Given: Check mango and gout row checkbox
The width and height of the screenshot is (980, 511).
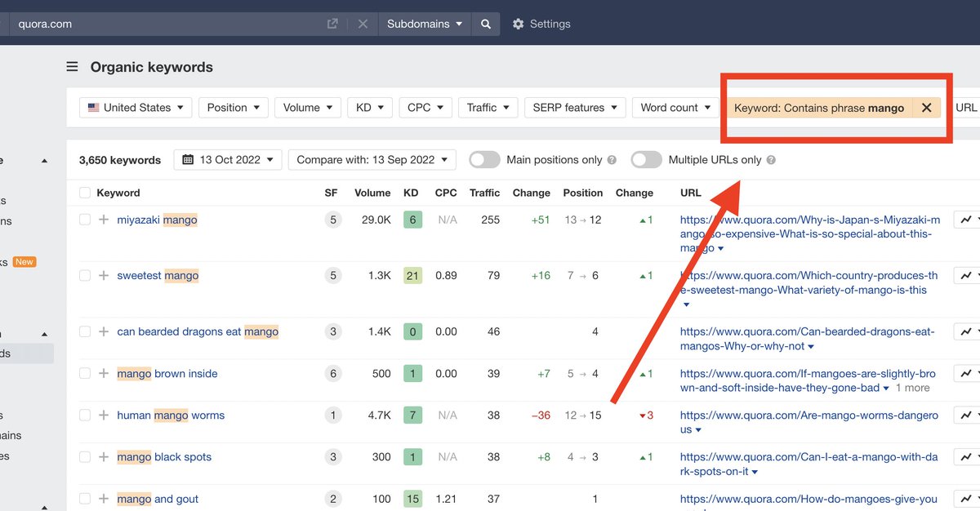Looking at the screenshot, I should pyautogui.click(x=85, y=499).
